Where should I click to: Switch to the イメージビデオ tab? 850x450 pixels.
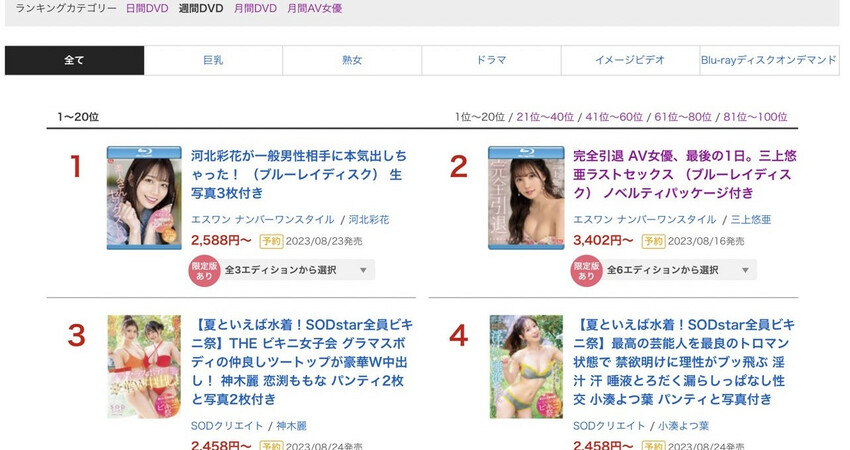(630, 60)
